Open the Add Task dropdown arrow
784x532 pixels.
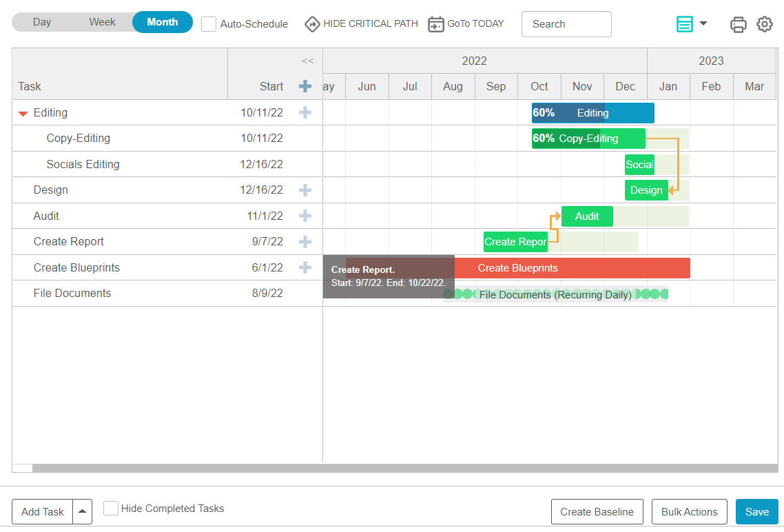point(82,511)
